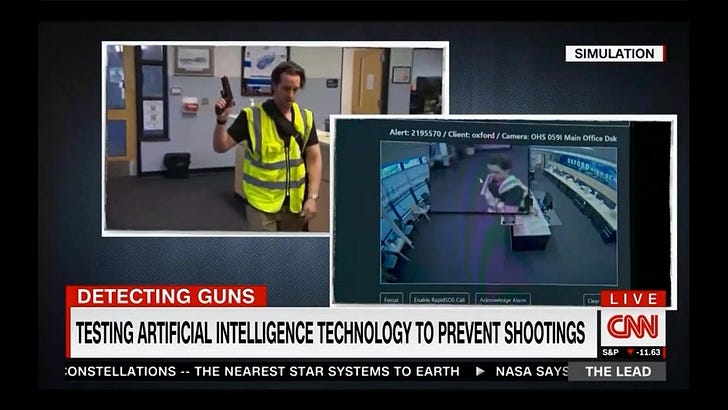Viewport: 728px width, 410px height.
Task: Click the red LIVE badge
Action: click(x=633, y=299)
